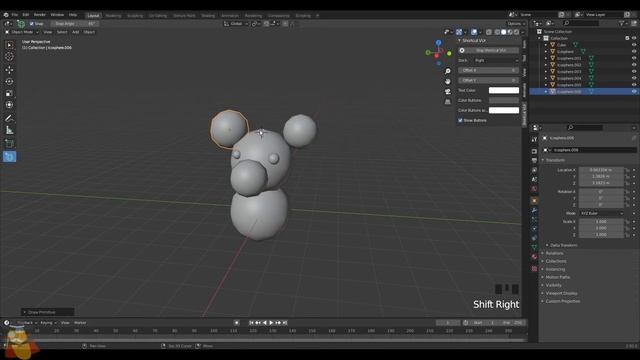Open the Output properties tab icon
640x360 pixels.
click(534, 160)
